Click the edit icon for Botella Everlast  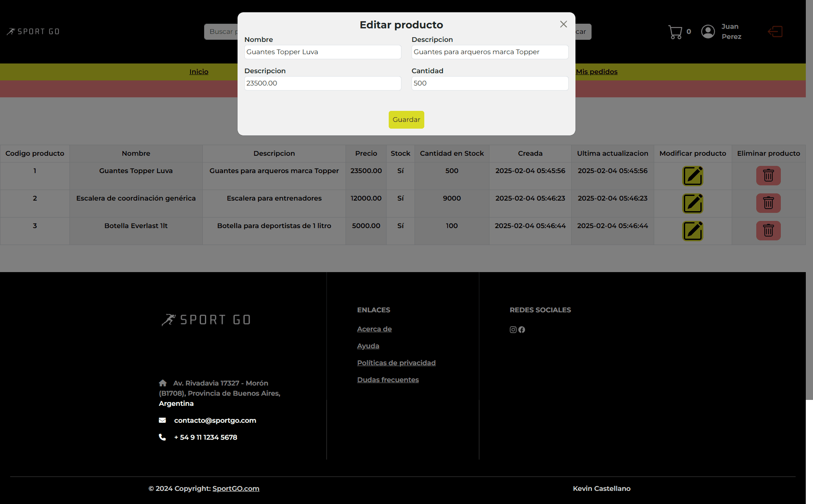click(692, 231)
